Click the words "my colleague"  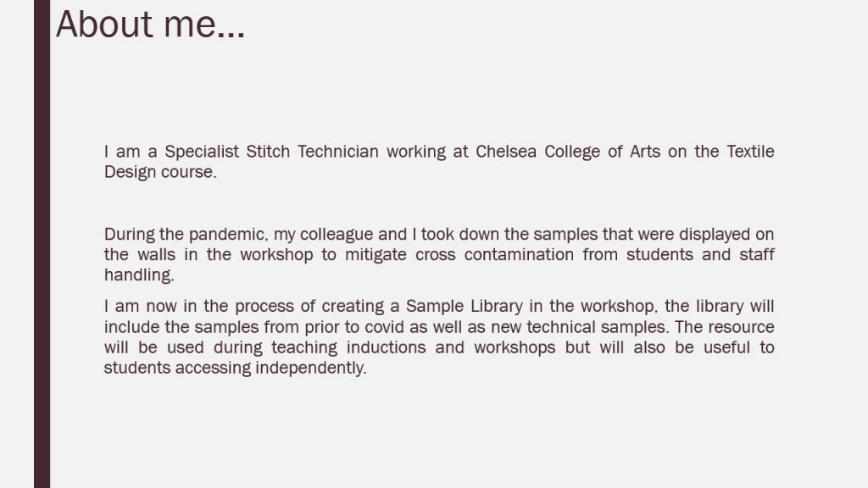(323, 235)
